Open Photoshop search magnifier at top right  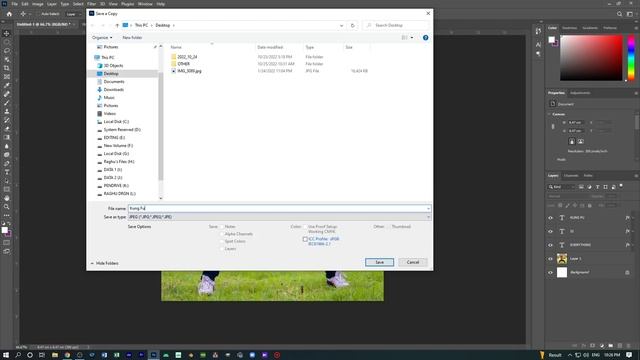click(619, 14)
